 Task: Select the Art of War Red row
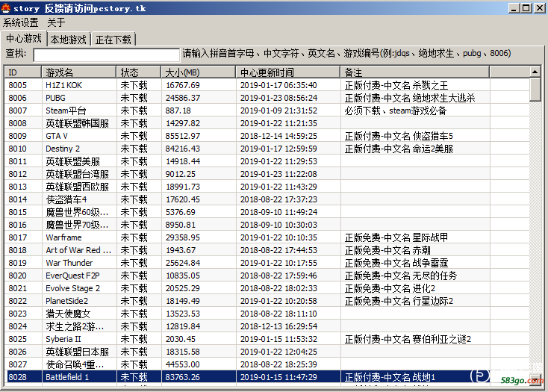pos(267,250)
